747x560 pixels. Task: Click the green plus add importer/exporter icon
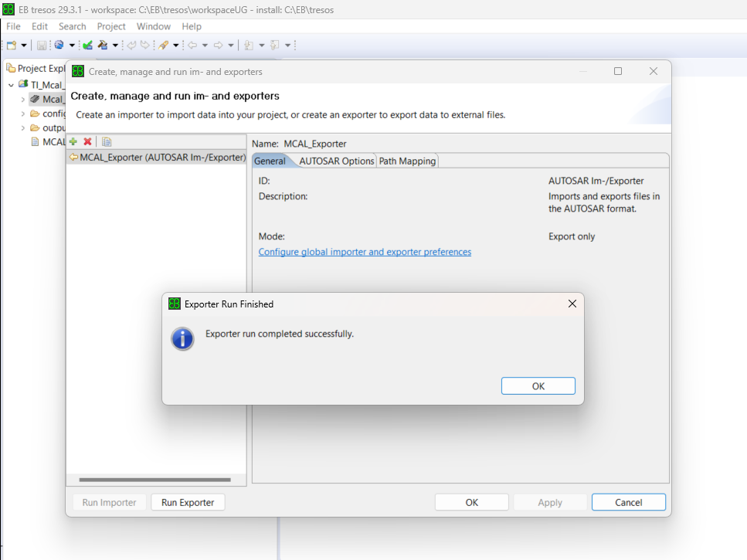(x=73, y=141)
